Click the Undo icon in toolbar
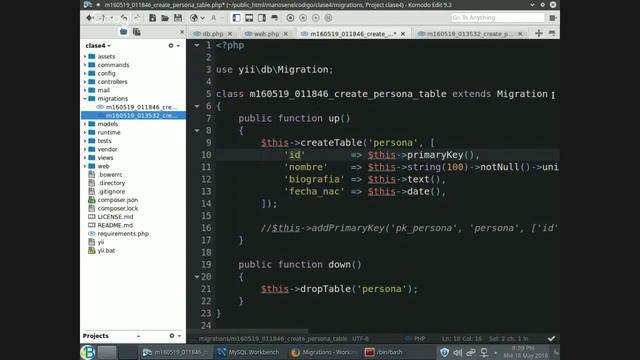 point(124,18)
